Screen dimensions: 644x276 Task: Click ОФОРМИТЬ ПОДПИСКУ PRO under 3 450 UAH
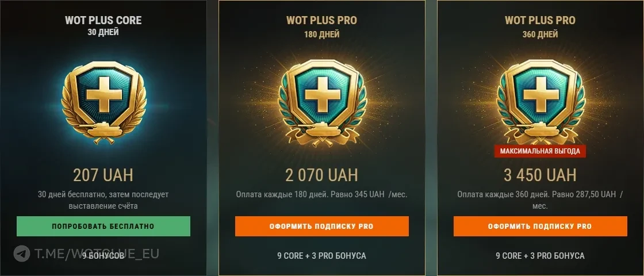(540, 227)
